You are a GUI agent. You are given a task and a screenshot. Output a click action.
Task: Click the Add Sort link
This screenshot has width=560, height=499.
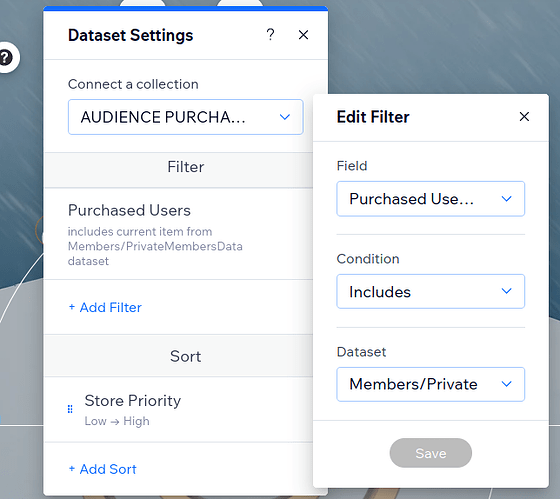(102, 469)
